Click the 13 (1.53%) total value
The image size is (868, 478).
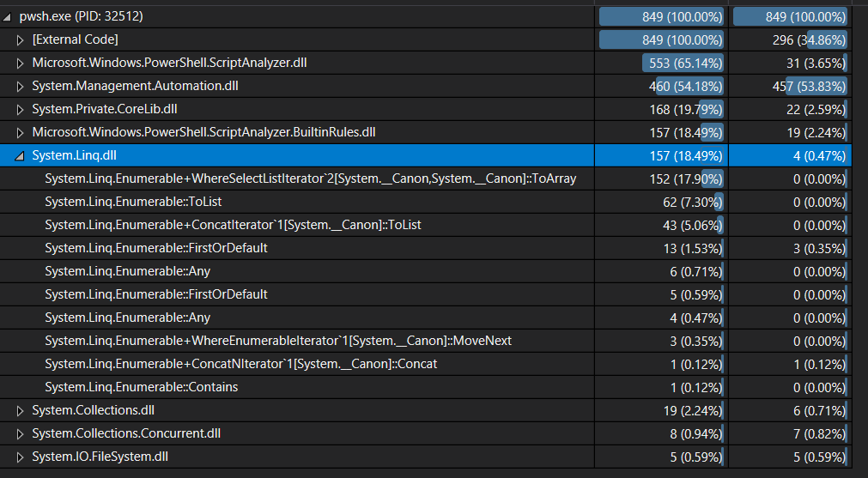coord(693,248)
